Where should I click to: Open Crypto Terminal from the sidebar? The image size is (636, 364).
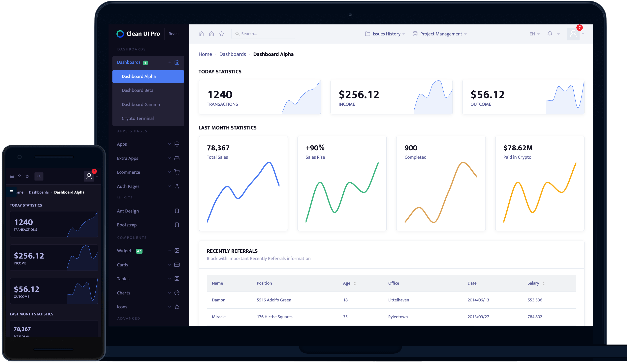(x=137, y=118)
